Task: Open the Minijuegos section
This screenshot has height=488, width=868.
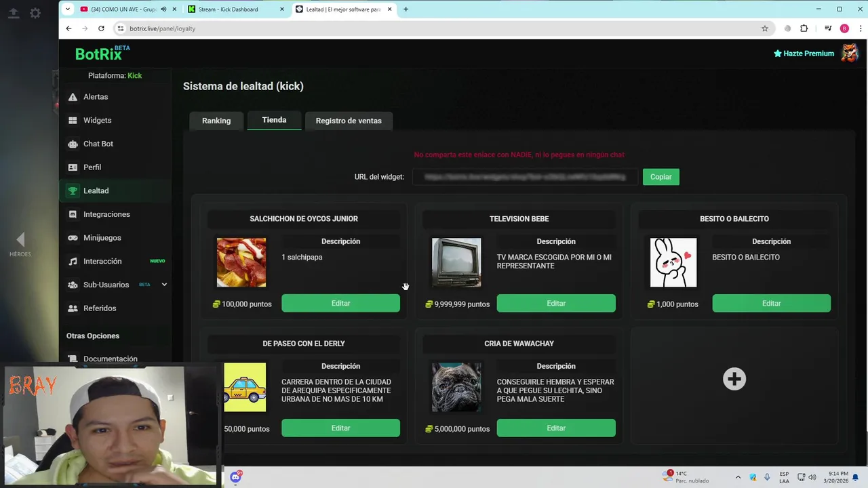Action: click(102, 238)
